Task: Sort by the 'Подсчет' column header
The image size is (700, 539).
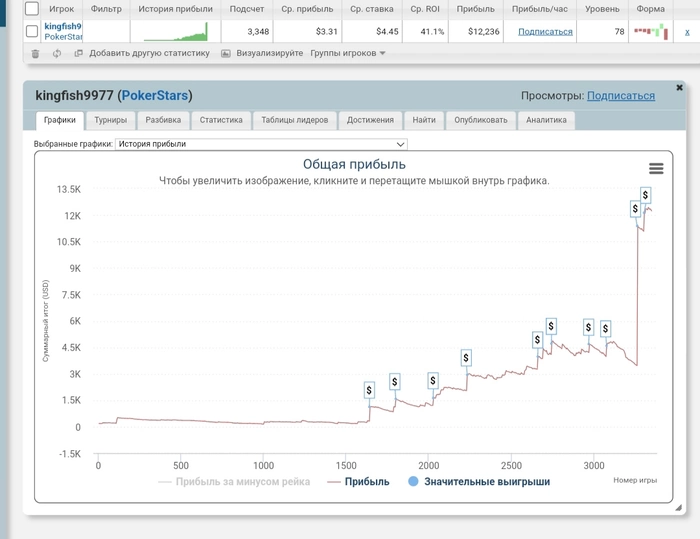Action: [x=247, y=9]
